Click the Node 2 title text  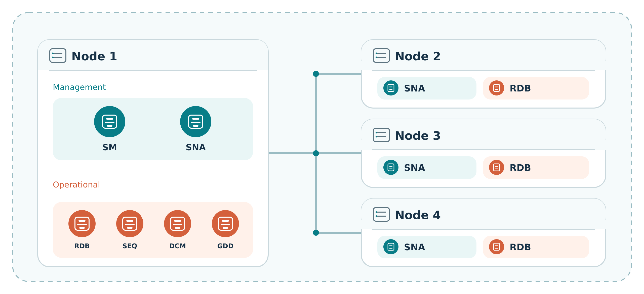tap(418, 56)
